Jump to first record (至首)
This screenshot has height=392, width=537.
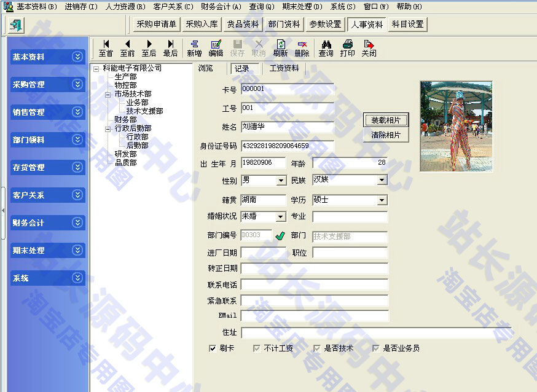(x=106, y=49)
